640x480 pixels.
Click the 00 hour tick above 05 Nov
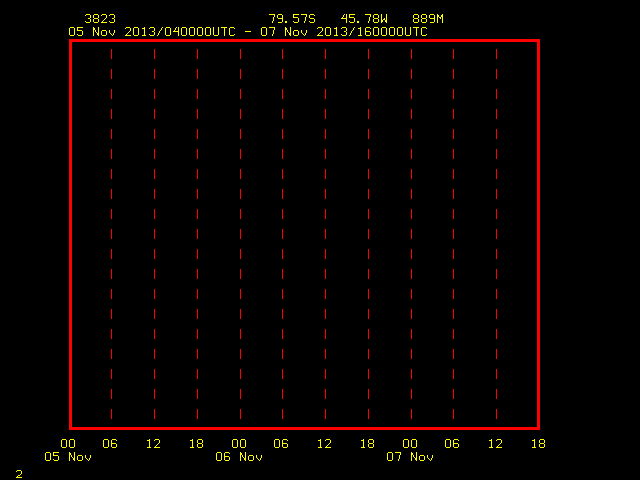click(68, 444)
